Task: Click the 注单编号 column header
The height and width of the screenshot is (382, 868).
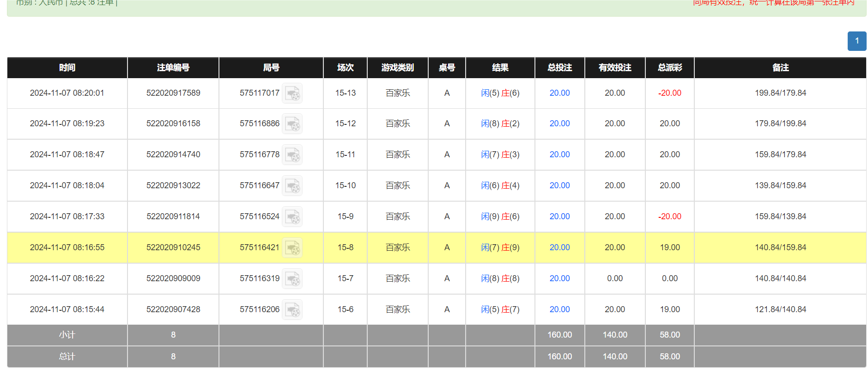Action: click(x=173, y=68)
